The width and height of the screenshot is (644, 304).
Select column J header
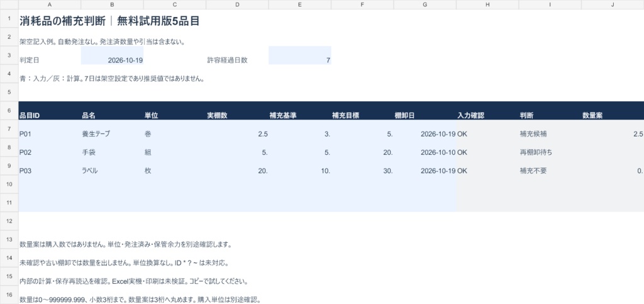[x=613, y=4]
